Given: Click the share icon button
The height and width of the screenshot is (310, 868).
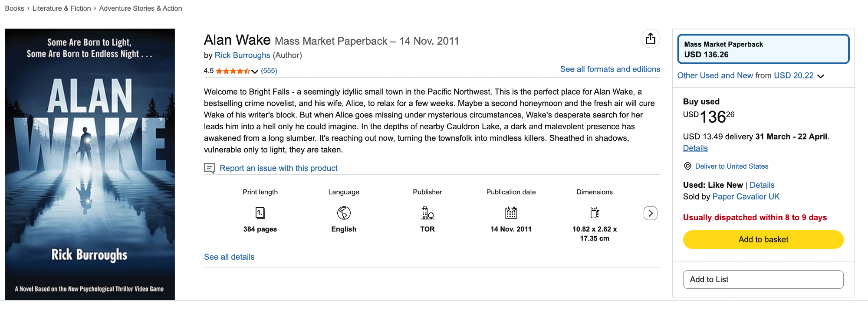Looking at the screenshot, I should tap(650, 39).
